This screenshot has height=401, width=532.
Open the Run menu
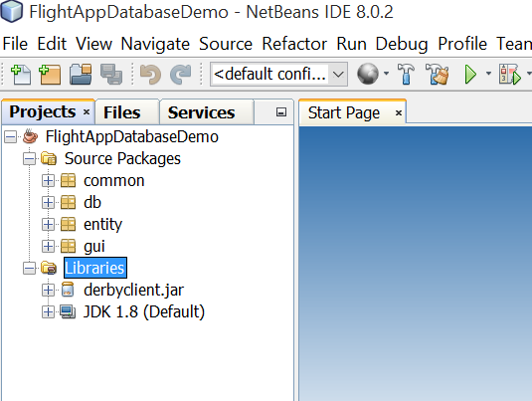click(x=351, y=44)
